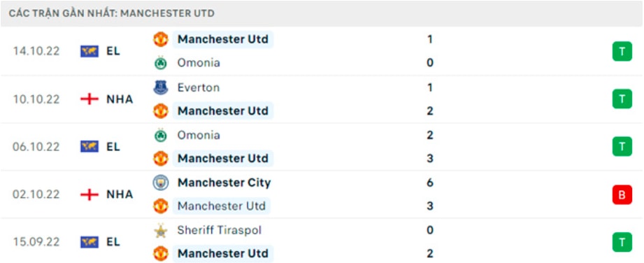The image size is (644, 263).
Task: Click the Manchester City score of 6
Action: [x=430, y=183]
